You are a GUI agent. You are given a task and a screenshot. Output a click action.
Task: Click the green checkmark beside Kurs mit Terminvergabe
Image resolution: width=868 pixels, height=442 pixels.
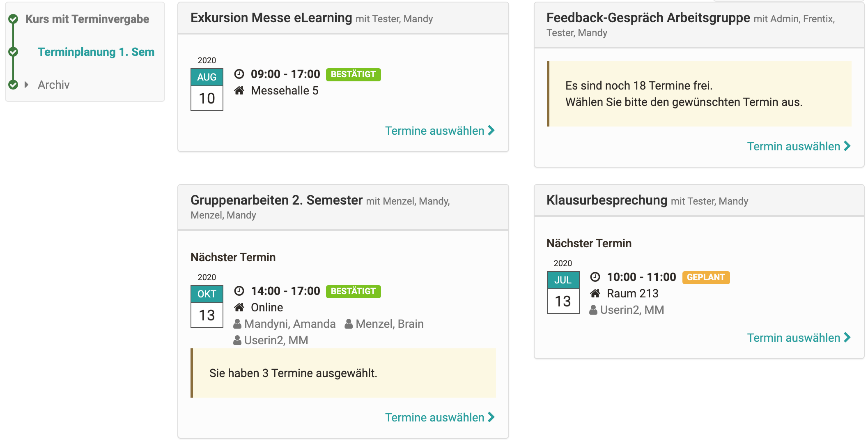tap(13, 19)
